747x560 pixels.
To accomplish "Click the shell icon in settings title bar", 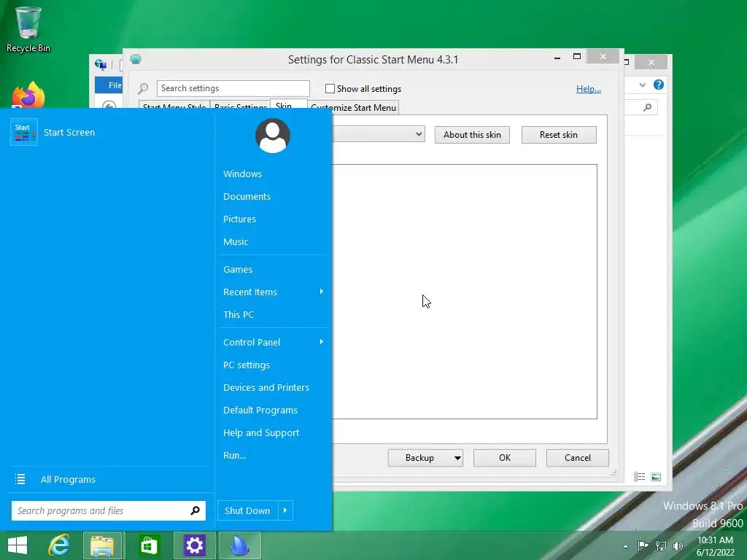I will pyautogui.click(x=136, y=59).
